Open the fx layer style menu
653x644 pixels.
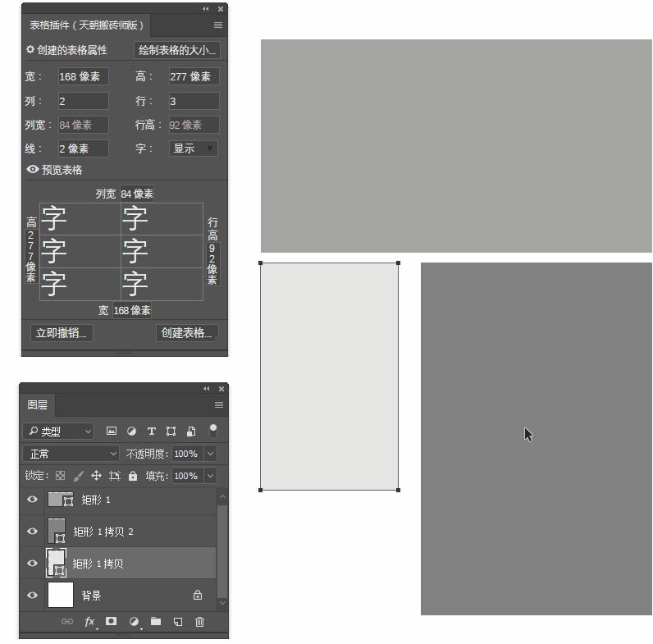tap(89, 622)
